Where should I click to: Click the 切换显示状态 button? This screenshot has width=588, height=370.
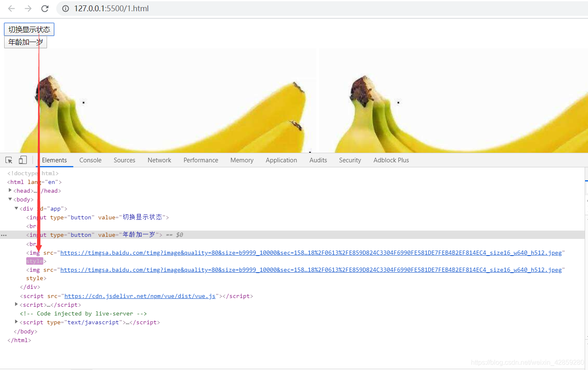[29, 30]
